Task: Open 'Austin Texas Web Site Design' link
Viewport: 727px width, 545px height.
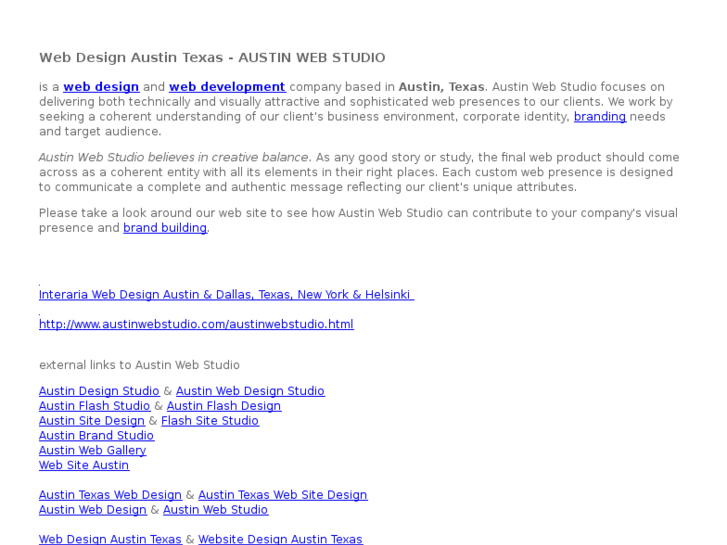Action: tap(283, 495)
